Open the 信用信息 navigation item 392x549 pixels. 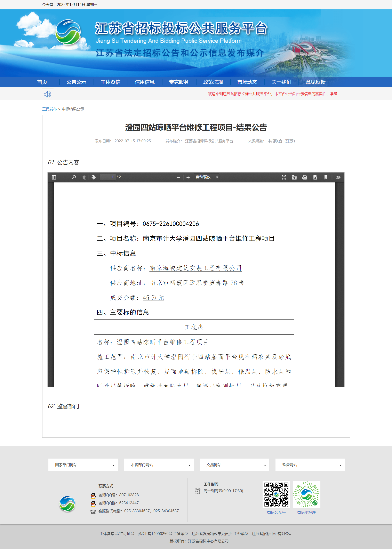coord(145,82)
